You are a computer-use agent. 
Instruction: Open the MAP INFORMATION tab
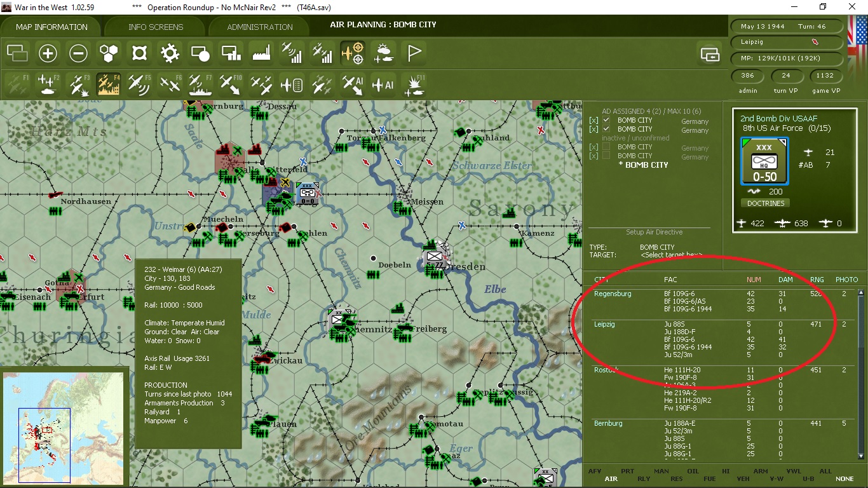point(51,27)
